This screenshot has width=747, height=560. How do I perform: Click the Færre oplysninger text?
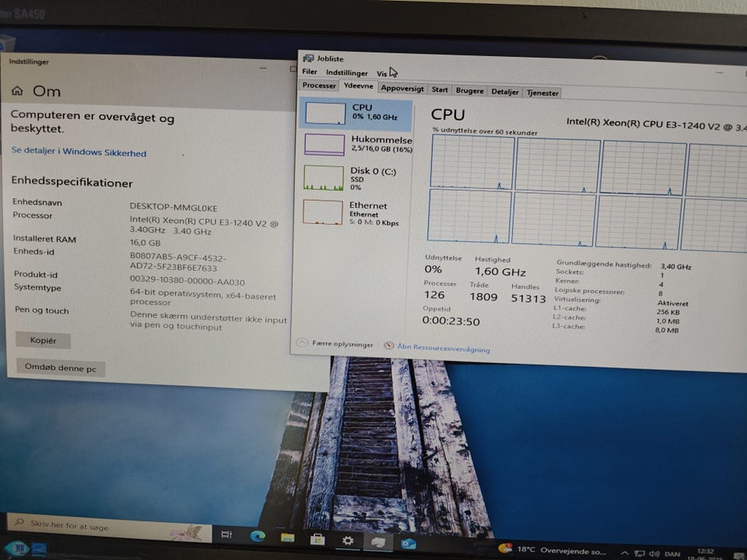[342, 344]
